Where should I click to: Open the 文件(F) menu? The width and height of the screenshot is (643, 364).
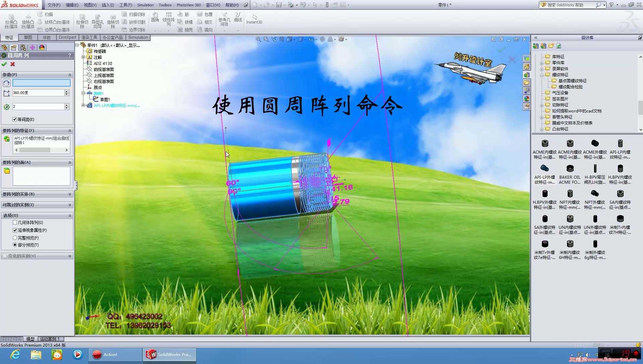[x=54, y=5]
